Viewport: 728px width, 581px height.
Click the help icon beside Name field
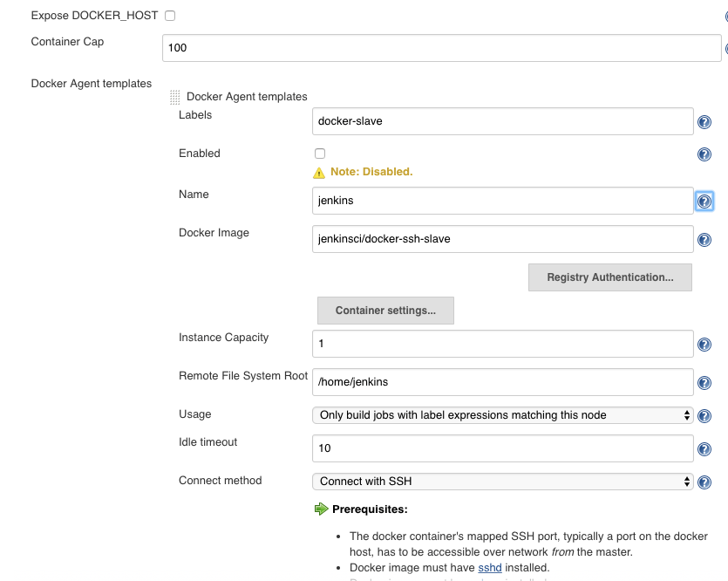click(704, 202)
